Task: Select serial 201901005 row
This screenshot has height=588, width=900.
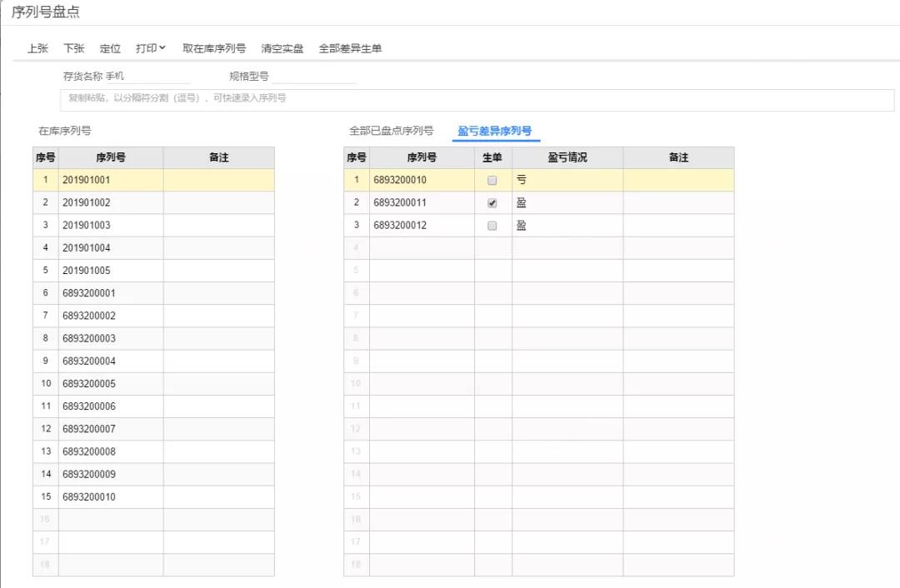Action: point(154,270)
